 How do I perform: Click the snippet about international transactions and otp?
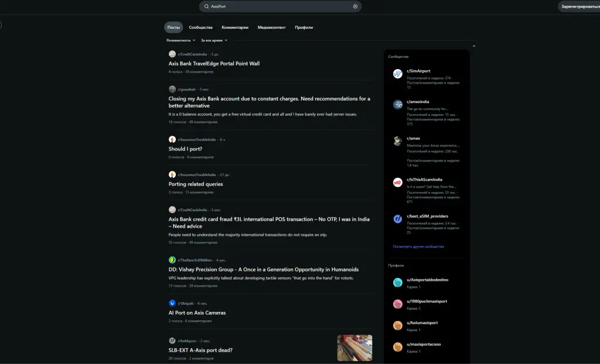coord(248,235)
